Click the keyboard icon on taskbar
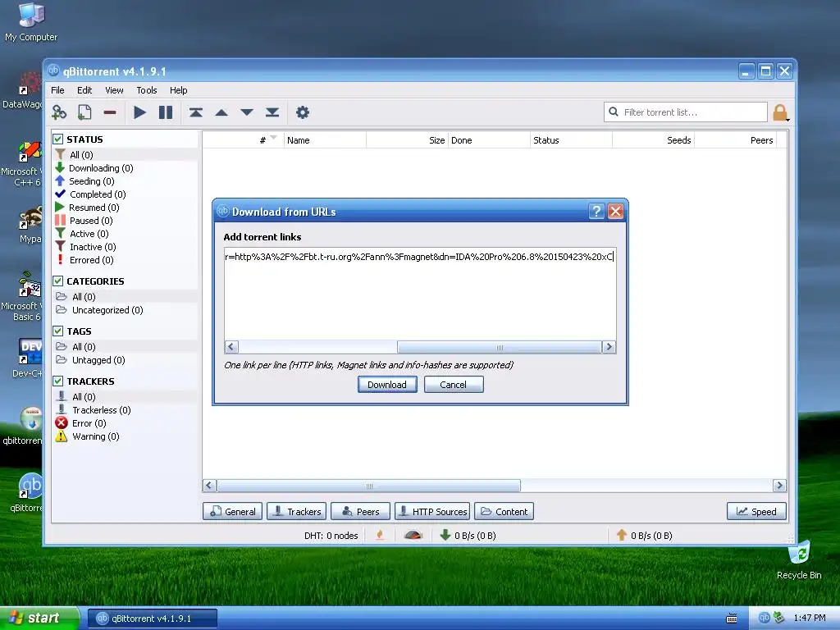 pyautogui.click(x=731, y=619)
